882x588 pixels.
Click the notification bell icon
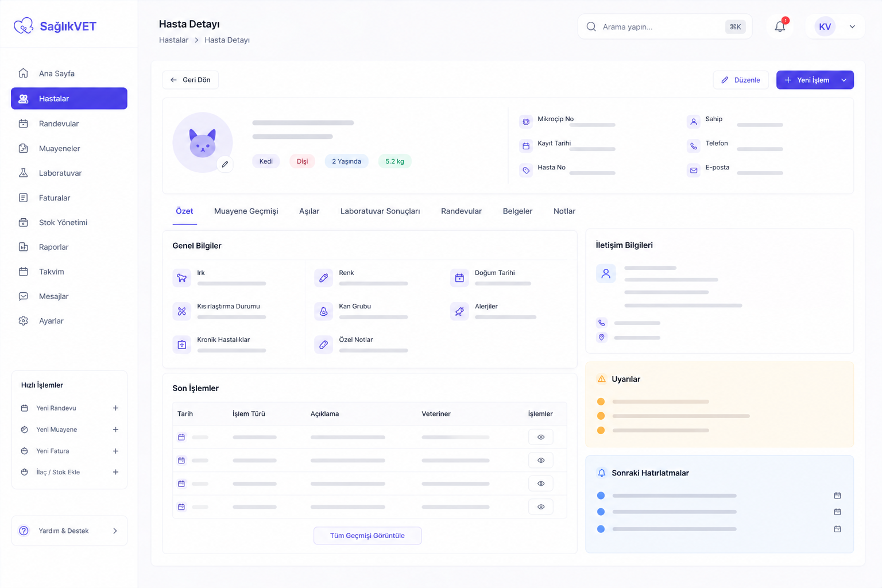click(779, 27)
